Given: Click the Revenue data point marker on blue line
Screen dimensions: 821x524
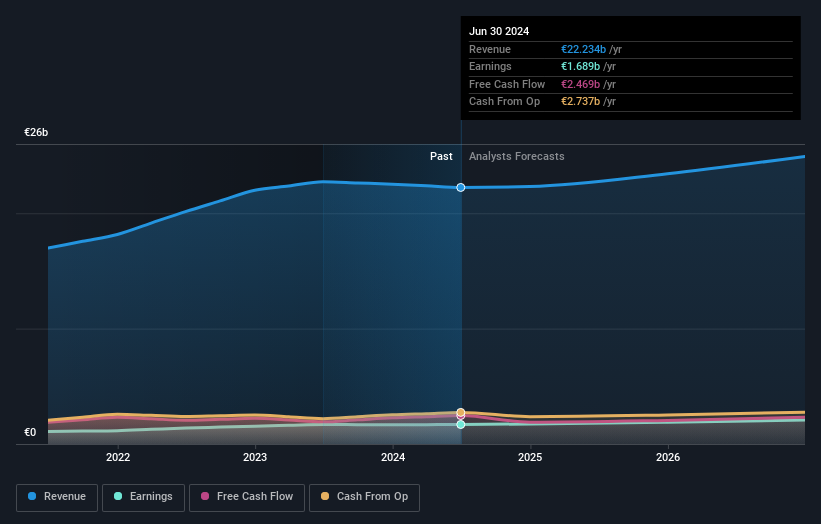Looking at the screenshot, I should coord(461,187).
